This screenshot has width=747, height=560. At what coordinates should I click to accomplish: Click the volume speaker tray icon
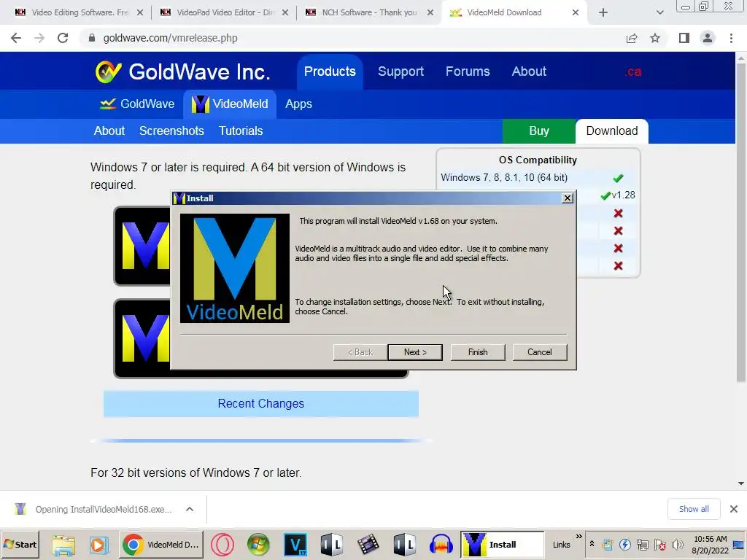(677, 544)
